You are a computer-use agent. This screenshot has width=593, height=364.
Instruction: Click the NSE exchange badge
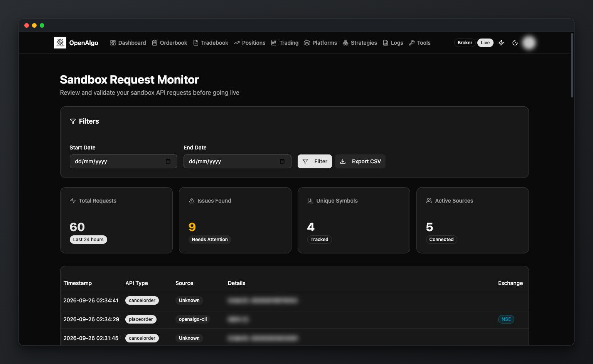[506, 319]
